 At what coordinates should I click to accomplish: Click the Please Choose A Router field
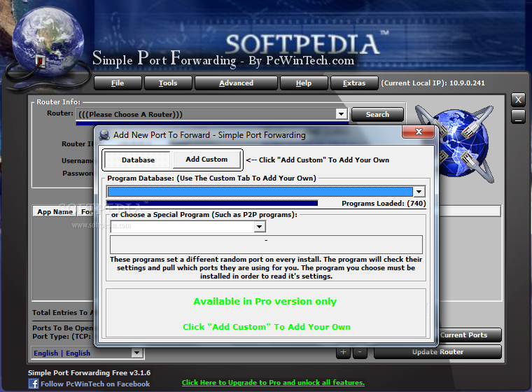point(212,114)
